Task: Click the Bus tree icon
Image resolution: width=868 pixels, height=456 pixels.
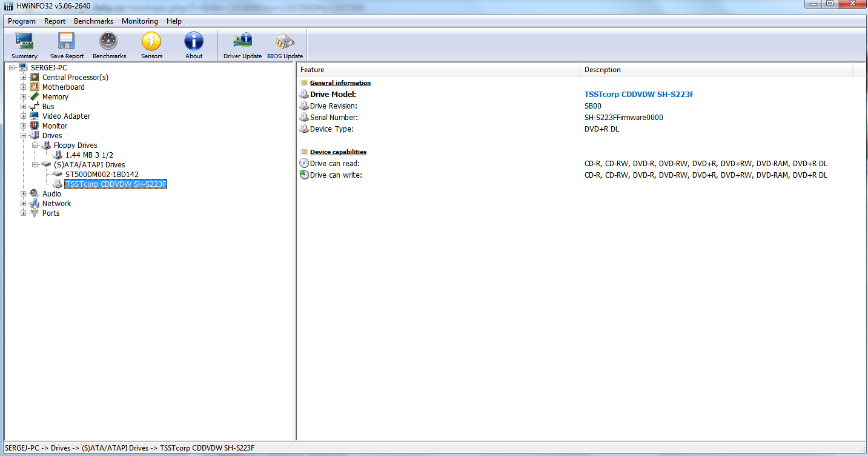Action: pos(35,107)
